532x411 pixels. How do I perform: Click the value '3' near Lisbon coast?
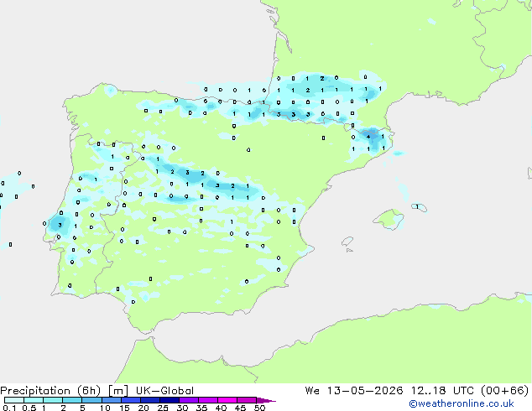tap(60, 225)
